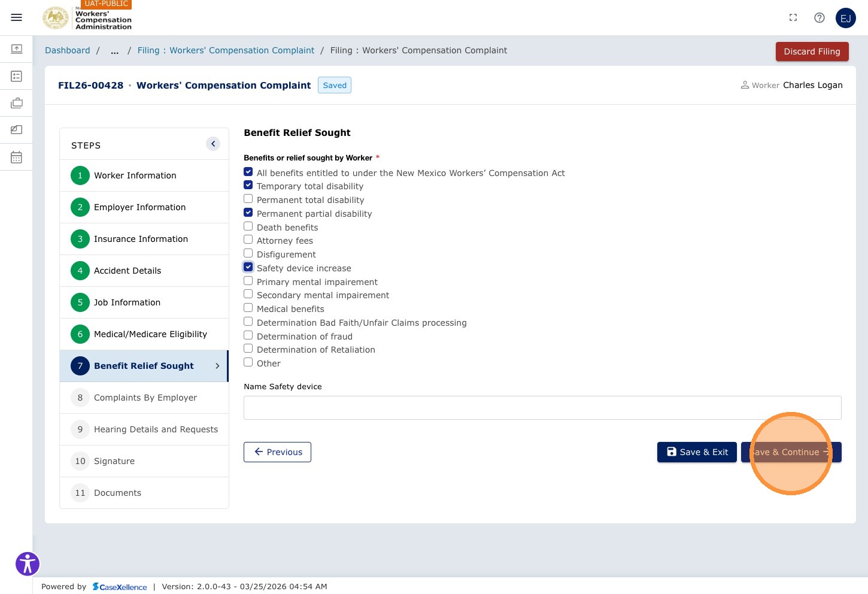
Task: Click the Saved status badge
Action: coord(335,85)
